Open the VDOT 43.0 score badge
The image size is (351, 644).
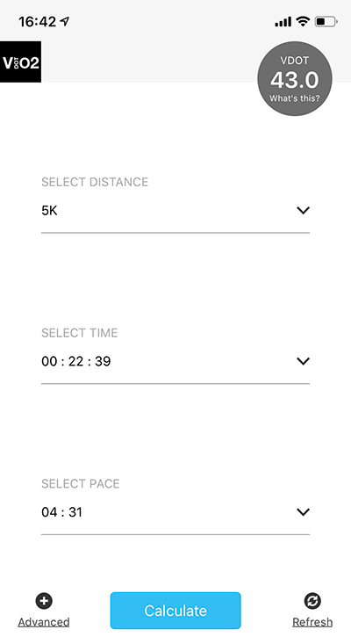[x=295, y=78]
